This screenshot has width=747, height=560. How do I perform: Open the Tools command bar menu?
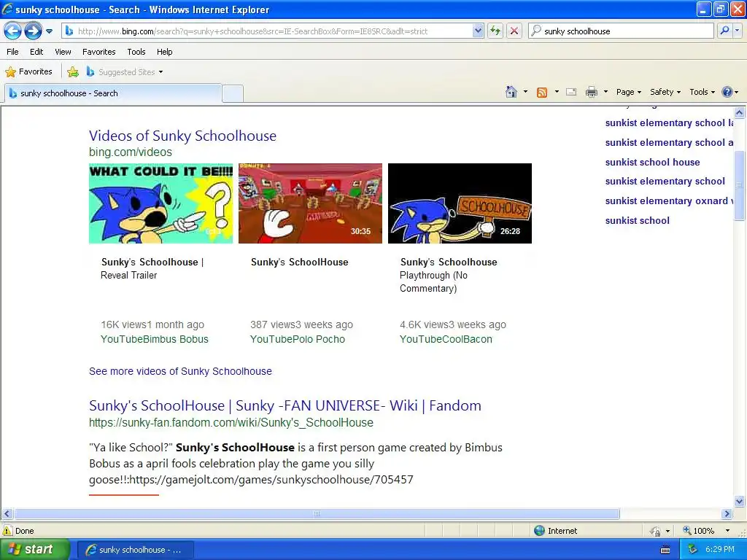[702, 92]
